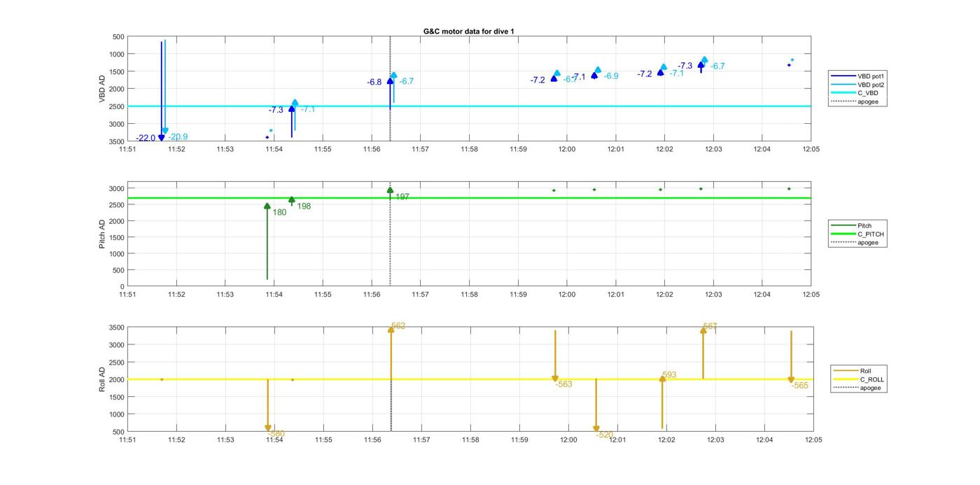Click the '197' pitch data label
The height and width of the screenshot is (485, 980).
point(402,197)
